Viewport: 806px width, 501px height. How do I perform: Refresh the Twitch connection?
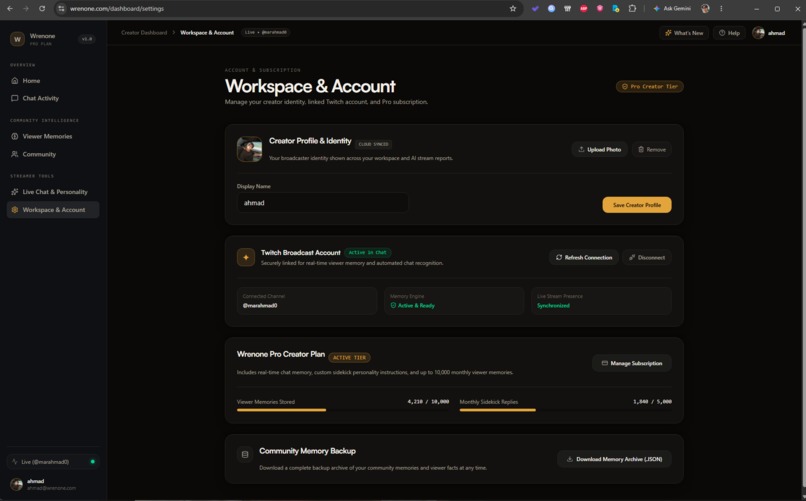click(583, 257)
